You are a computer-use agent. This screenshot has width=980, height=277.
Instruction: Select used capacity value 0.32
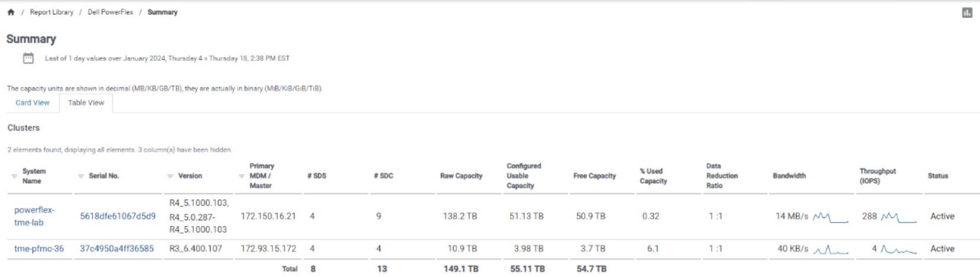(x=651, y=216)
